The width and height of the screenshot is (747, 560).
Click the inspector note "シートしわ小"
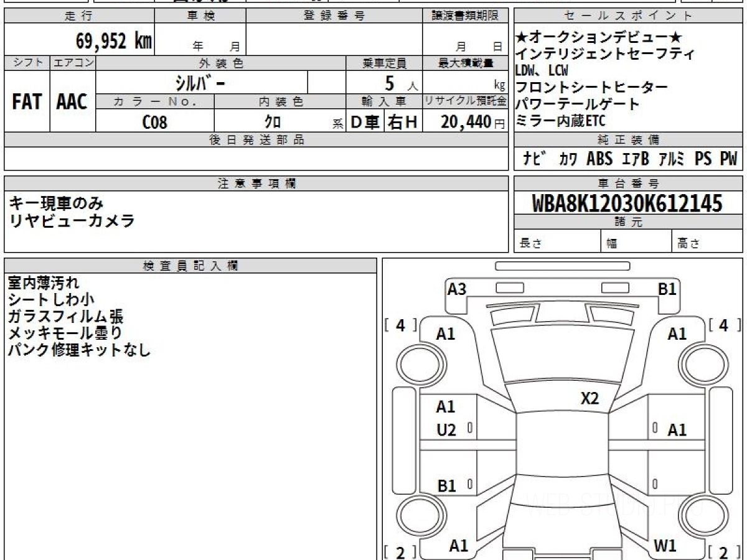coord(51,300)
